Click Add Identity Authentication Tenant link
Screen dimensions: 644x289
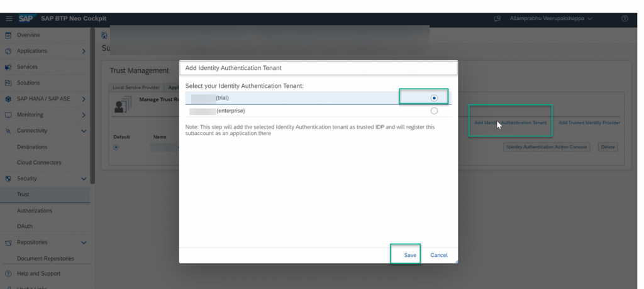(511, 123)
